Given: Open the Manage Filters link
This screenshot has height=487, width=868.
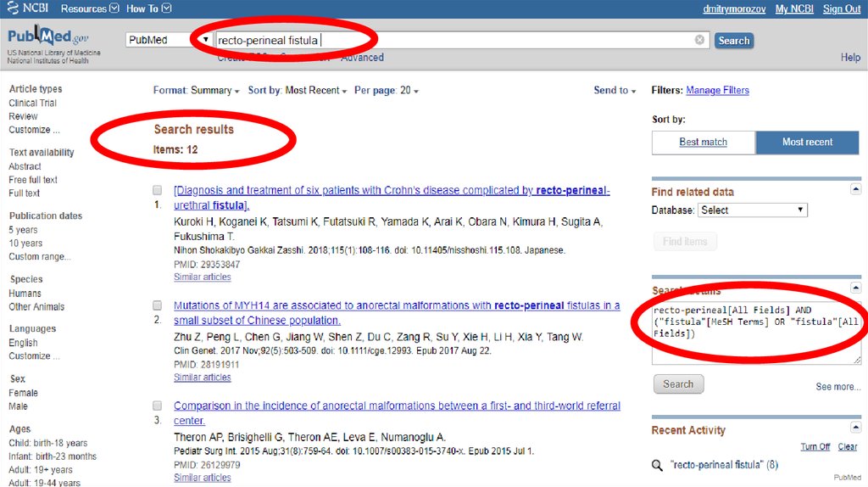Looking at the screenshot, I should click(717, 91).
